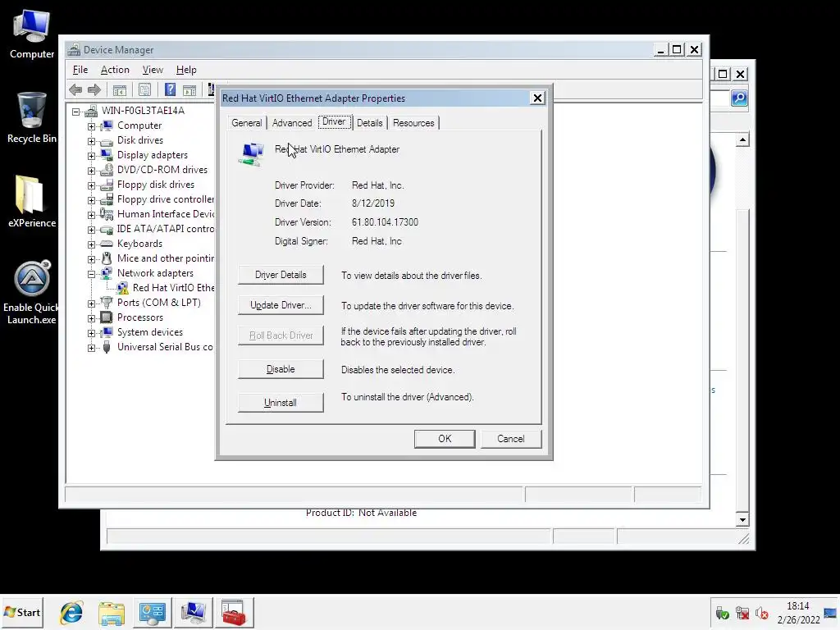Select Universal Serial Bus controllers item

pyautogui.click(x=165, y=347)
